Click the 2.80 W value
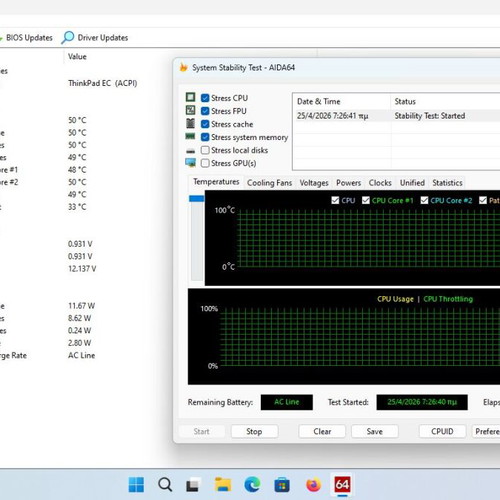The width and height of the screenshot is (500, 500). [79, 343]
